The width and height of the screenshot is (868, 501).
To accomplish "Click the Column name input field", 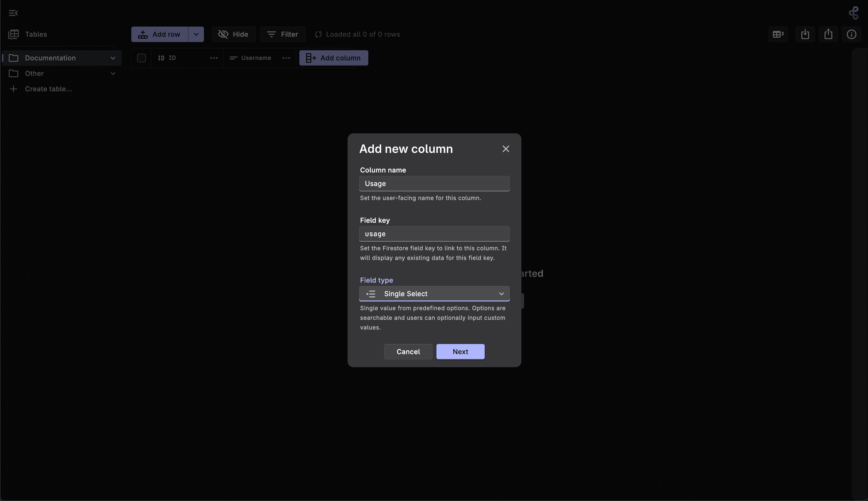I will point(434,184).
